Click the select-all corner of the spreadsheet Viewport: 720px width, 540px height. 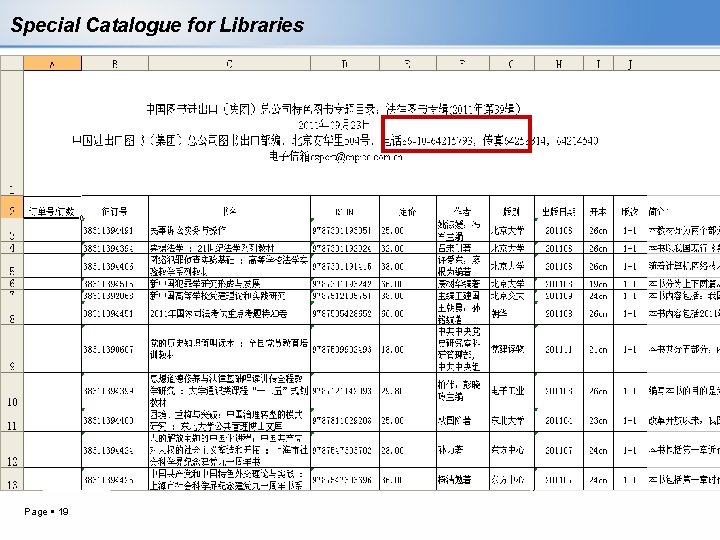(11, 63)
